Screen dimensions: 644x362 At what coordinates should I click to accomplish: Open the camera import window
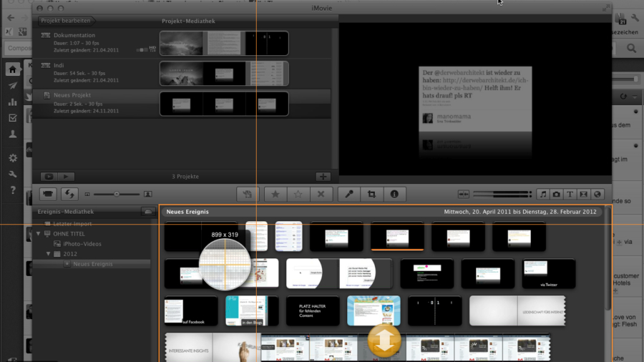(x=48, y=194)
